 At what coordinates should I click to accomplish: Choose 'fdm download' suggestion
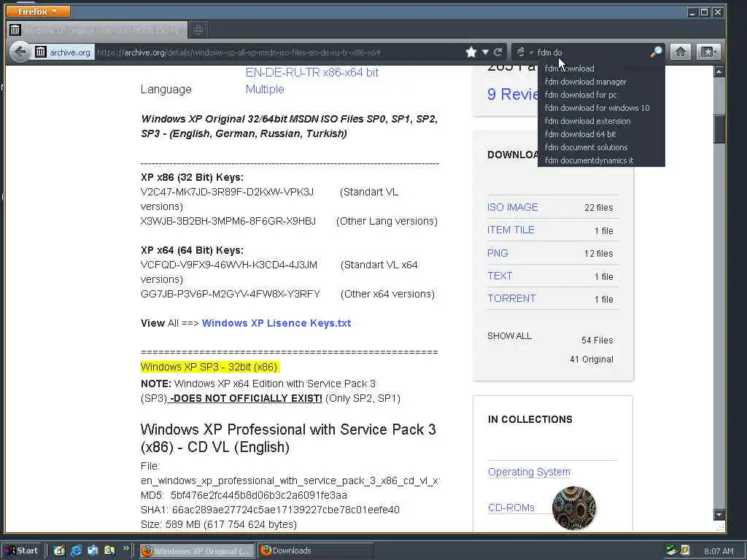pyautogui.click(x=601, y=69)
